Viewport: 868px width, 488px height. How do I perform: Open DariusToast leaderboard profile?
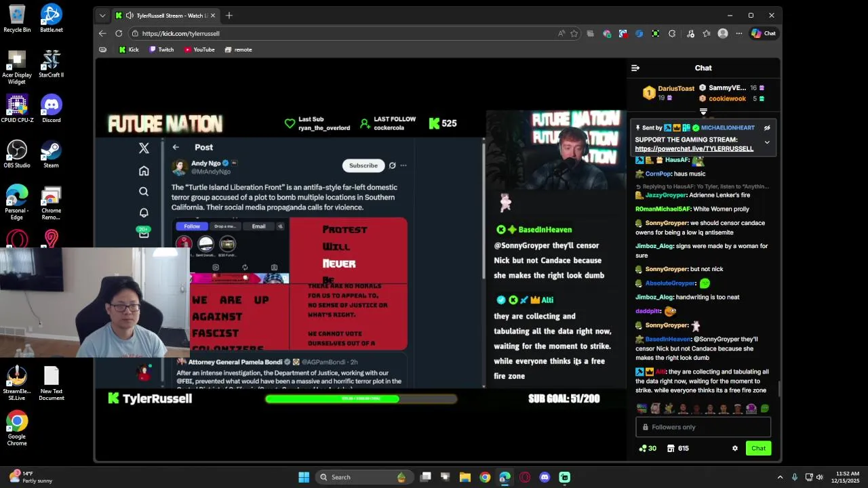pyautogui.click(x=675, y=88)
